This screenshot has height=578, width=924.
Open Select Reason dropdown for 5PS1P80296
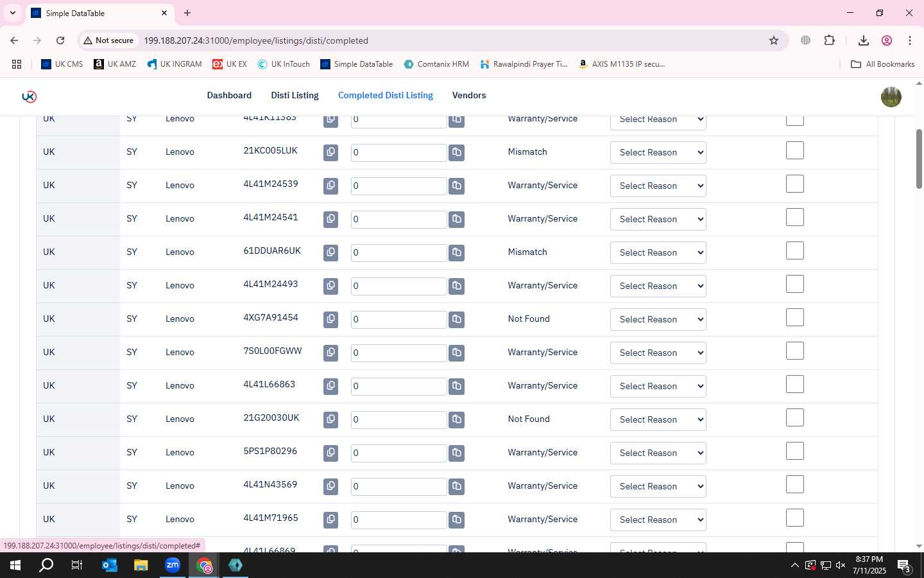[x=658, y=453]
